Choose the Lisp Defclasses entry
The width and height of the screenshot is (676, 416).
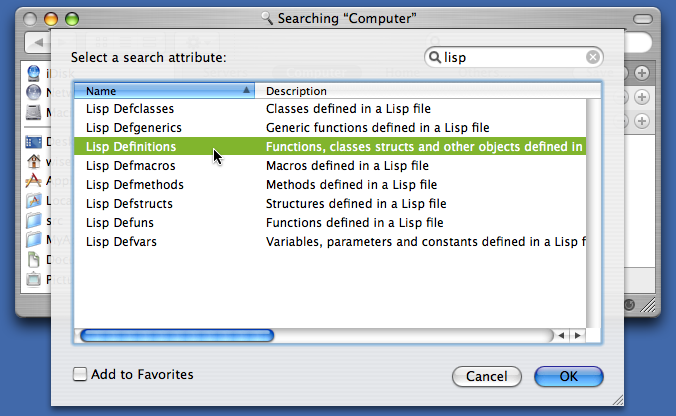click(330, 109)
